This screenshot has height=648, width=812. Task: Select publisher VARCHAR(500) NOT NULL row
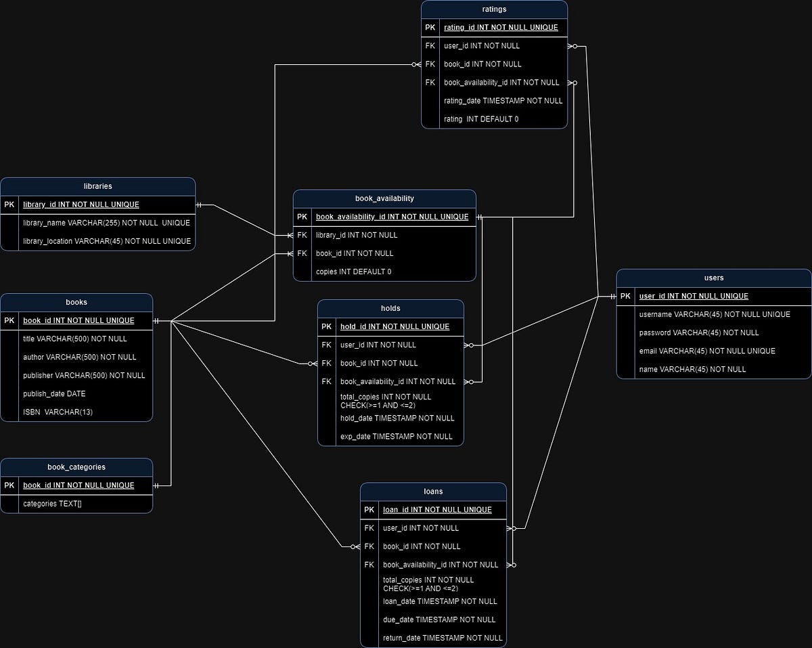(76, 375)
